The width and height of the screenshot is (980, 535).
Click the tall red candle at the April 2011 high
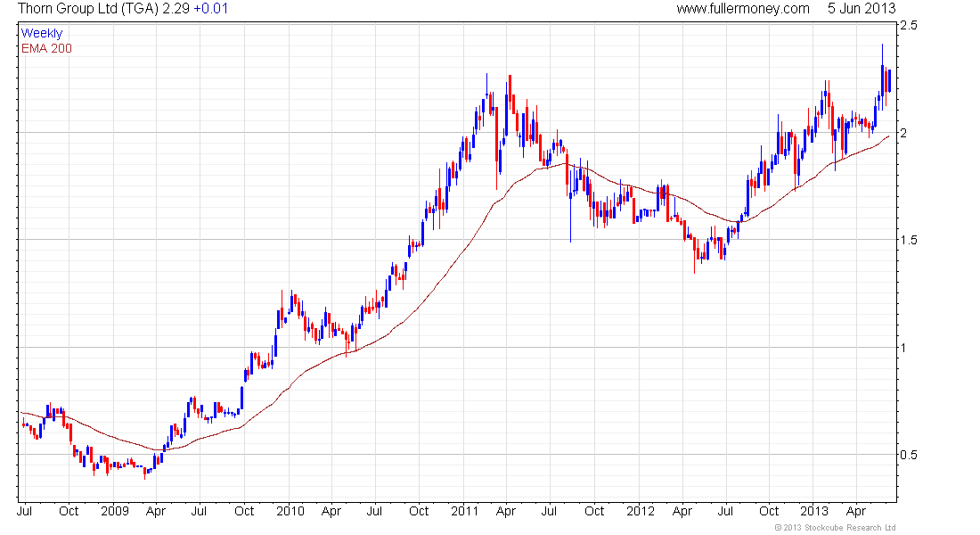coord(510,94)
